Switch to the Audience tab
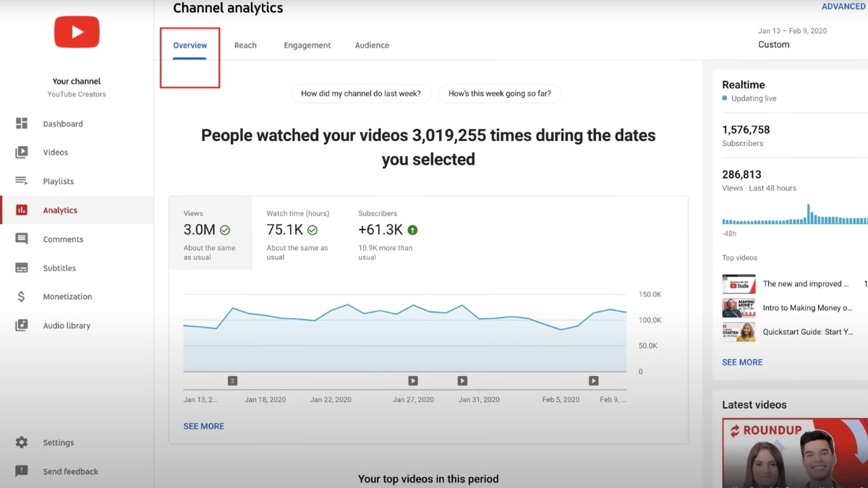 click(x=371, y=45)
